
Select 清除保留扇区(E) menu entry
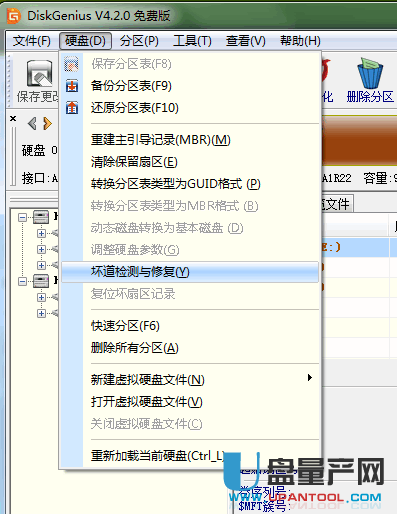pyautogui.click(x=190, y=162)
